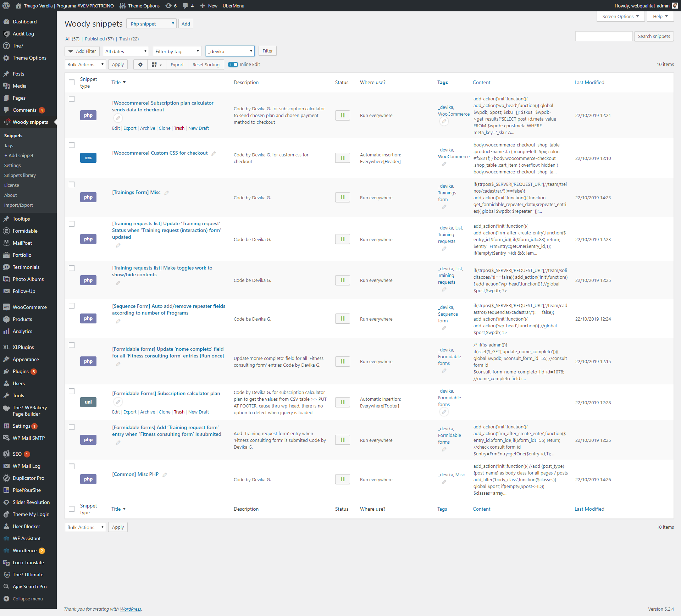Open the top Bulk Actions dropdown
Screen dimensions: 681x616
[85, 65]
